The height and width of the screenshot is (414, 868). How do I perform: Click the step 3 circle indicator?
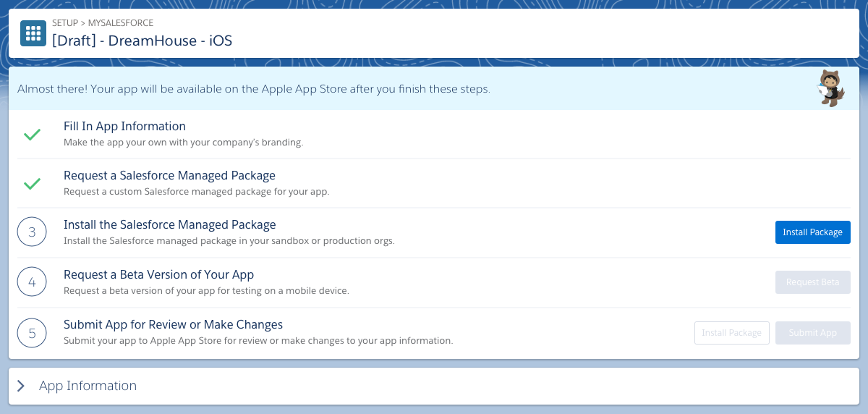pyautogui.click(x=32, y=232)
